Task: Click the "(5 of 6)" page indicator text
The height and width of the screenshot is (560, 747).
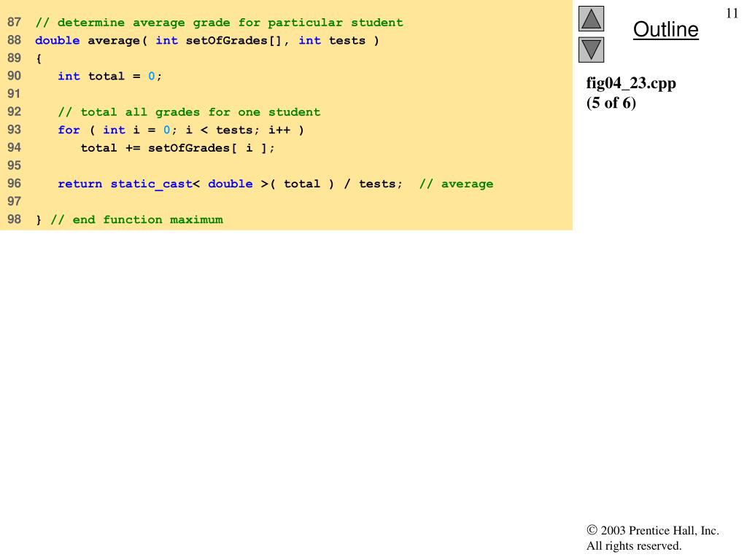Action: pos(611,102)
